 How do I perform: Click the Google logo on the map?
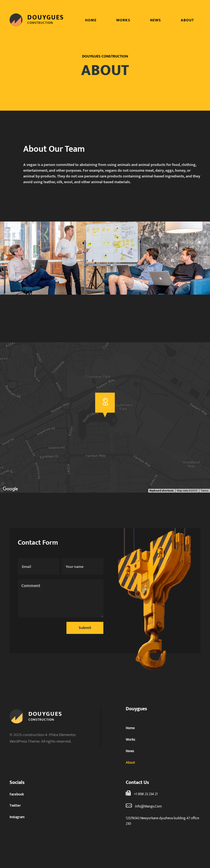[x=10, y=488]
